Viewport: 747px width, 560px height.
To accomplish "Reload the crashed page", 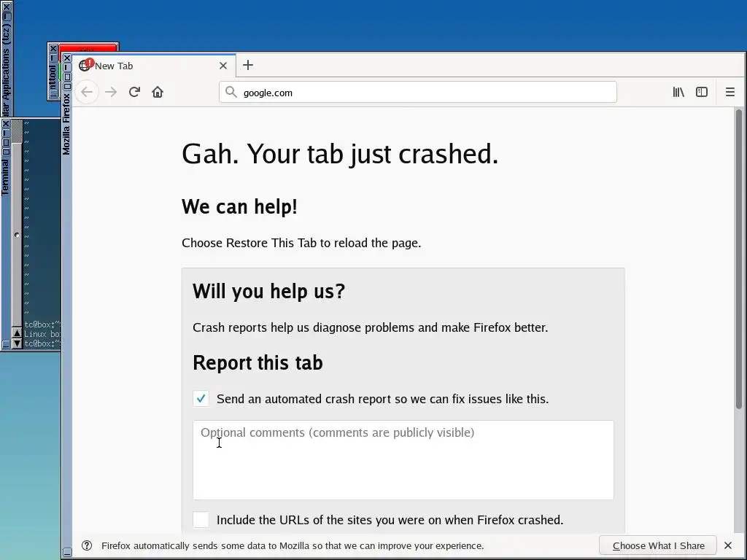I will click(134, 92).
